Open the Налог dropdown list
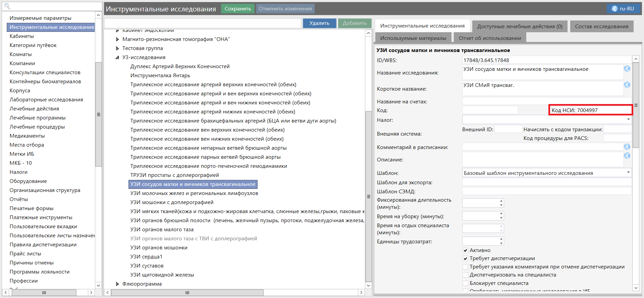The image size is (644, 298). pos(628,119)
